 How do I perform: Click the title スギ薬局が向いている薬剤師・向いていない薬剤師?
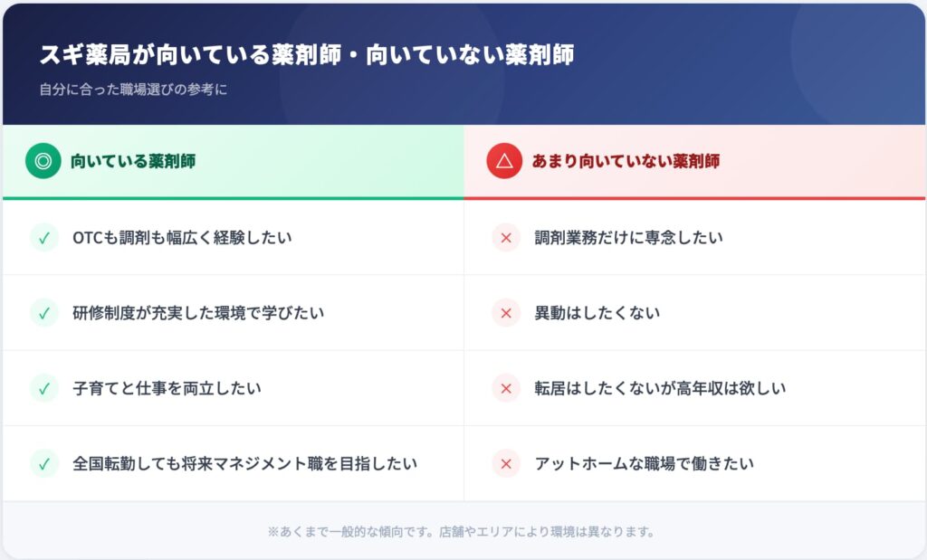(x=306, y=55)
